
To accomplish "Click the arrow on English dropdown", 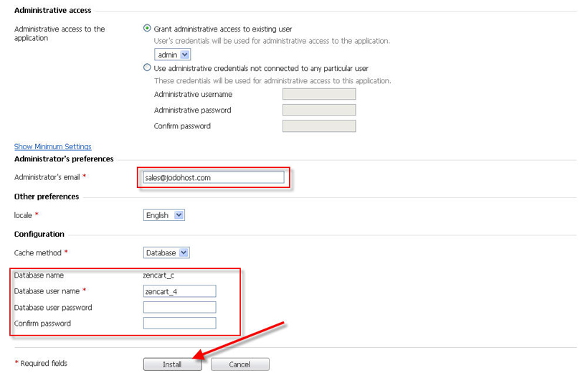I will point(179,215).
